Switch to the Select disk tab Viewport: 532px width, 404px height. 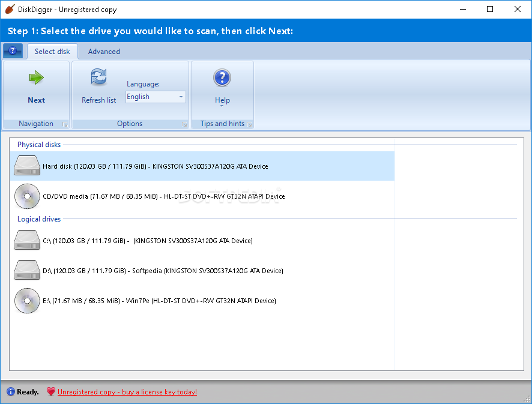click(x=52, y=51)
